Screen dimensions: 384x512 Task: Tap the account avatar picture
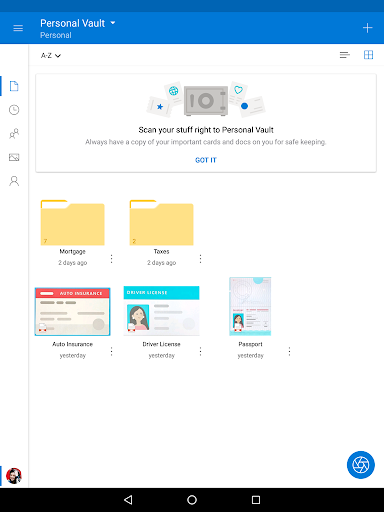14,476
